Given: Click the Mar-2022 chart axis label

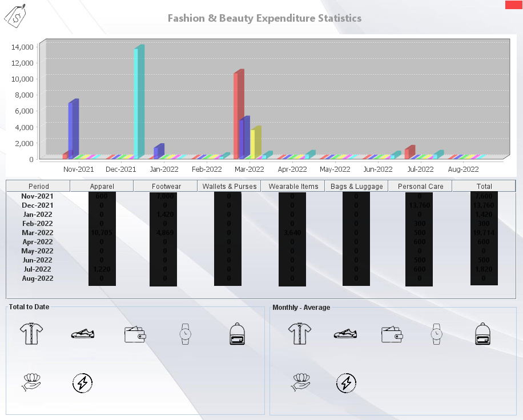Looking at the screenshot, I should tap(249, 169).
